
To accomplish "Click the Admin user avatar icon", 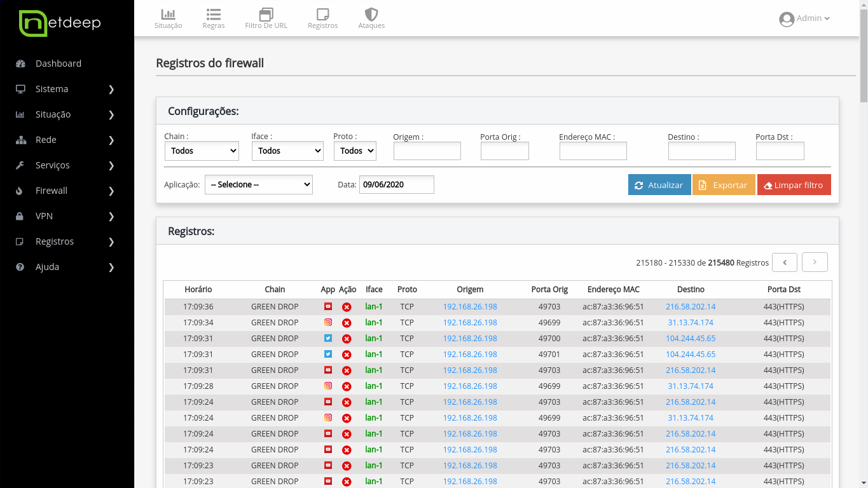I will coord(787,19).
